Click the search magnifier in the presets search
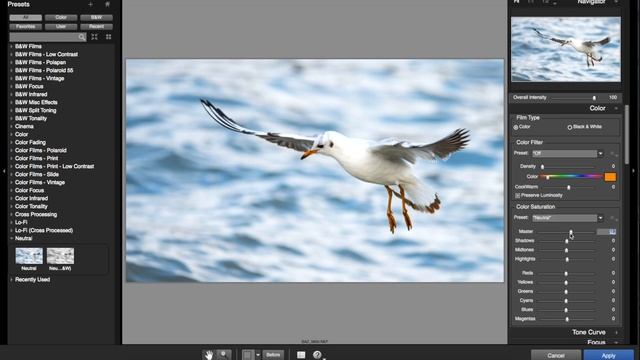This screenshot has width=640, height=360. coord(82,37)
